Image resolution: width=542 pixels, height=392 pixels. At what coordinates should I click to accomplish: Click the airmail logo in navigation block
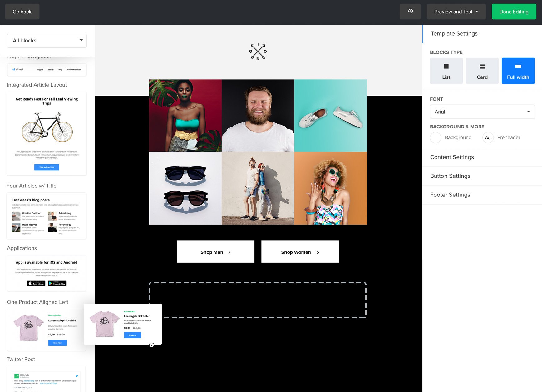tap(18, 70)
